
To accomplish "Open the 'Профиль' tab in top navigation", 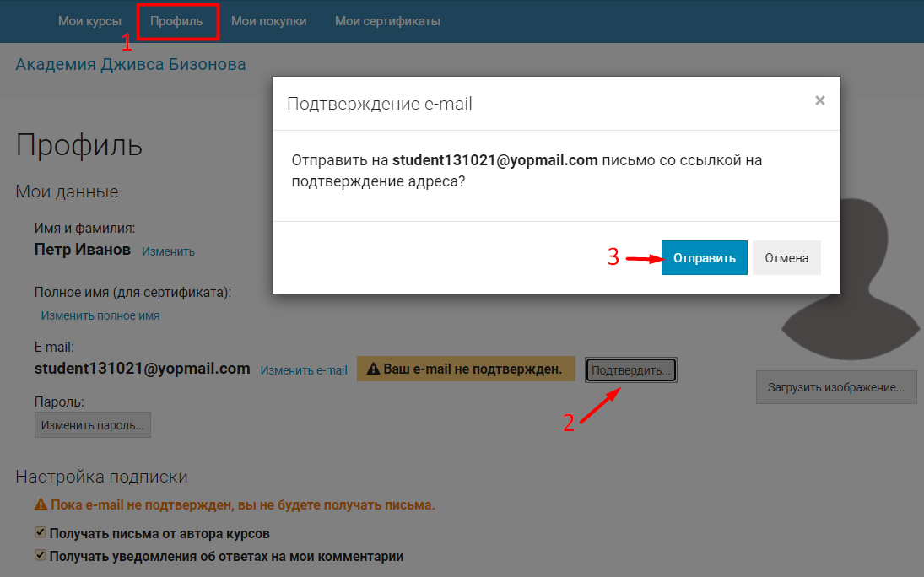I will (x=176, y=21).
